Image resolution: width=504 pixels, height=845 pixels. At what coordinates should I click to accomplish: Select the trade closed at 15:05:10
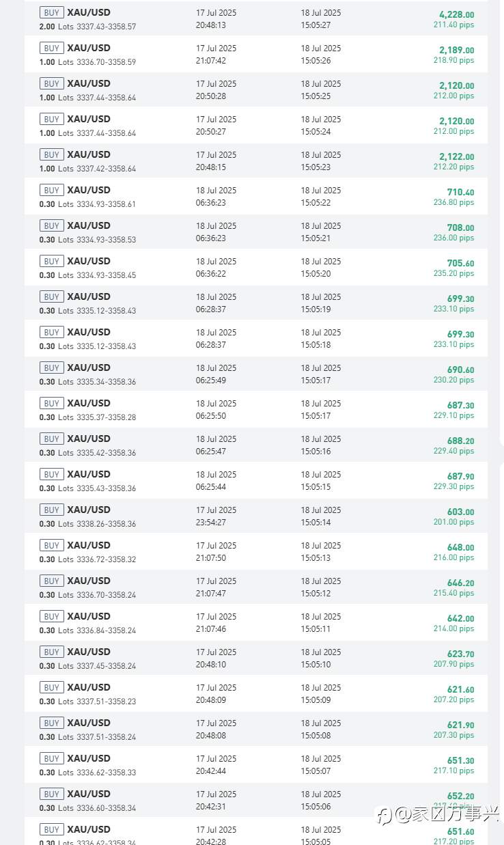click(x=256, y=658)
